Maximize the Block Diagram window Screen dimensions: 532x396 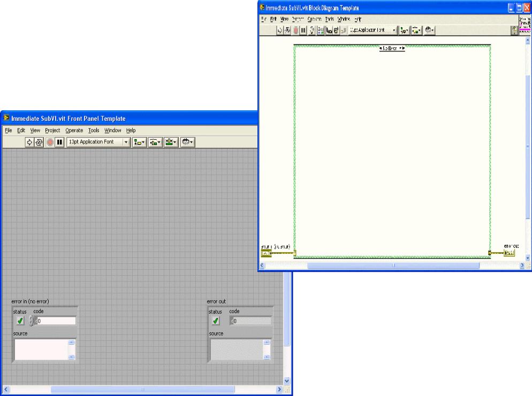tap(519, 8)
